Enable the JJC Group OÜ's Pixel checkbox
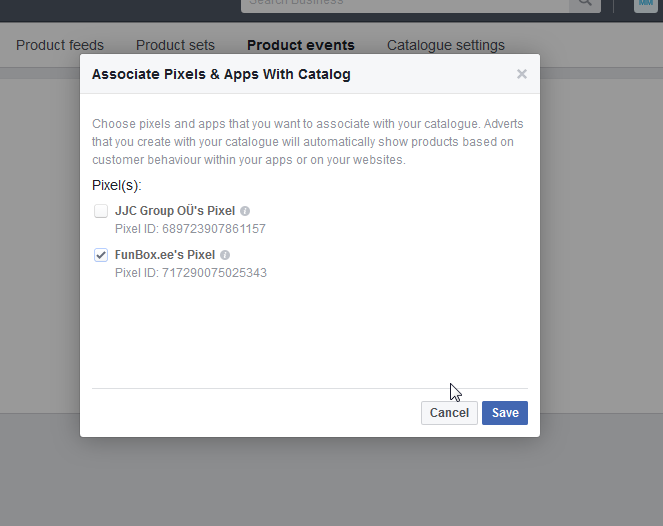 click(x=101, y=211)
